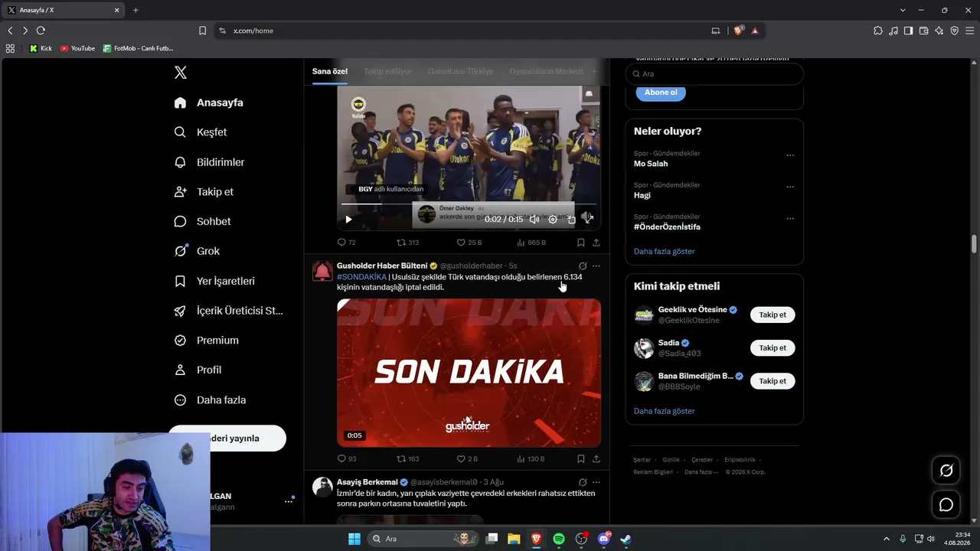Switch to Oyuncuların Merkezi tab
980x551 pixels.
tap(546, 71)
